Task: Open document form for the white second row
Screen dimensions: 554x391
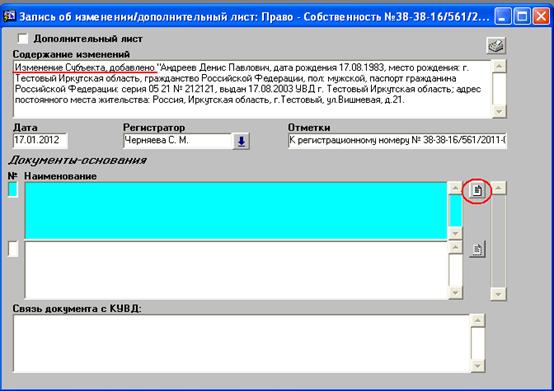Action: pos(477,249)
